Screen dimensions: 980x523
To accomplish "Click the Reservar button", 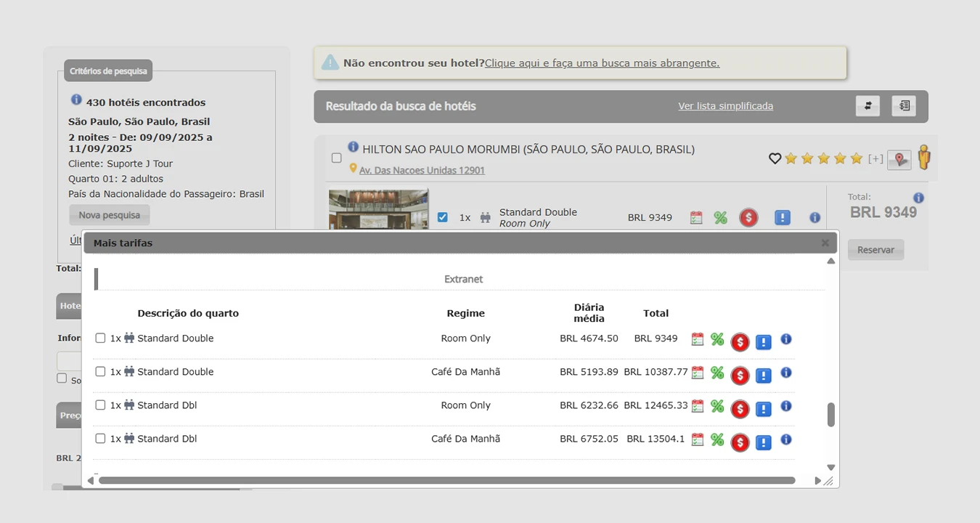I will click(875, 250).
